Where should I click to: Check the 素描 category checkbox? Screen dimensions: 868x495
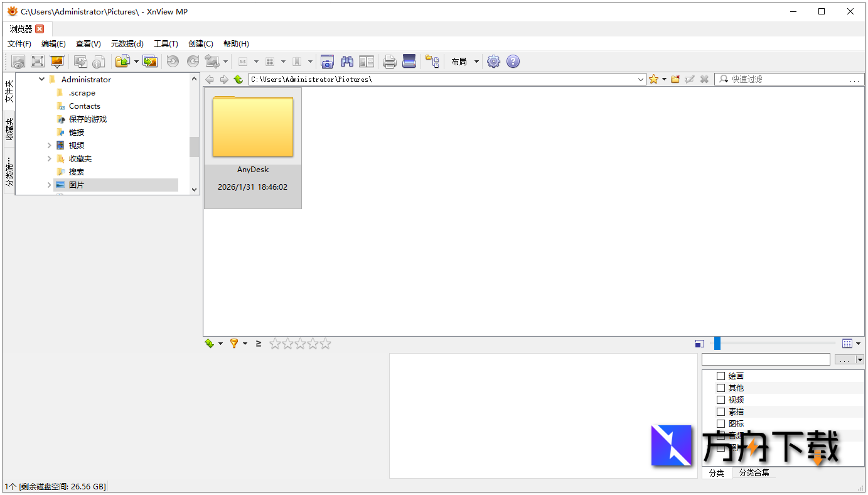click(720, 411)
